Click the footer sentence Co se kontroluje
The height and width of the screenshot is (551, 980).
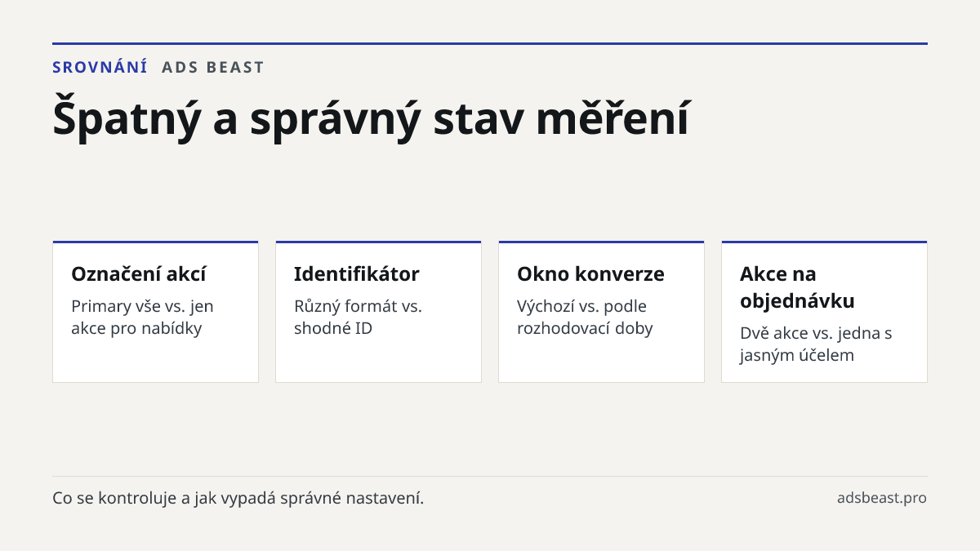point(238,498)
